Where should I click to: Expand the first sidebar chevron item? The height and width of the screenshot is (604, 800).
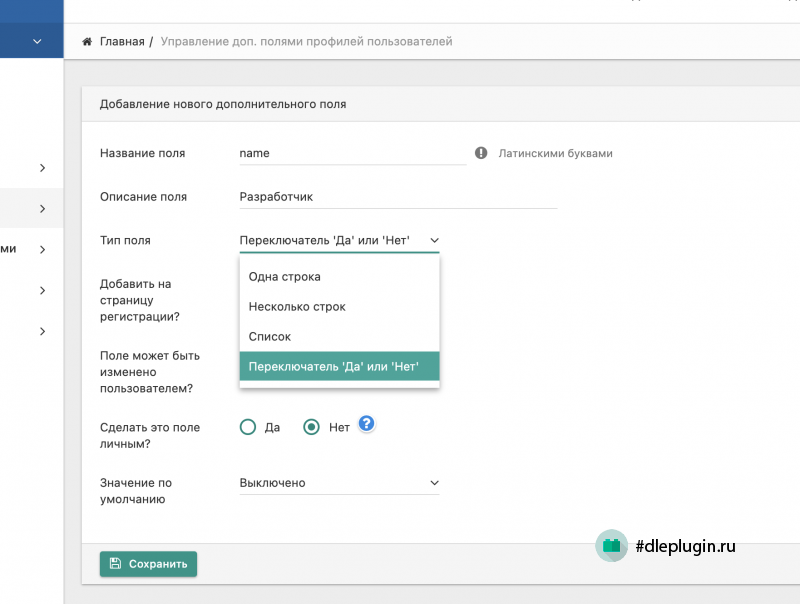(x=42, y=168)
